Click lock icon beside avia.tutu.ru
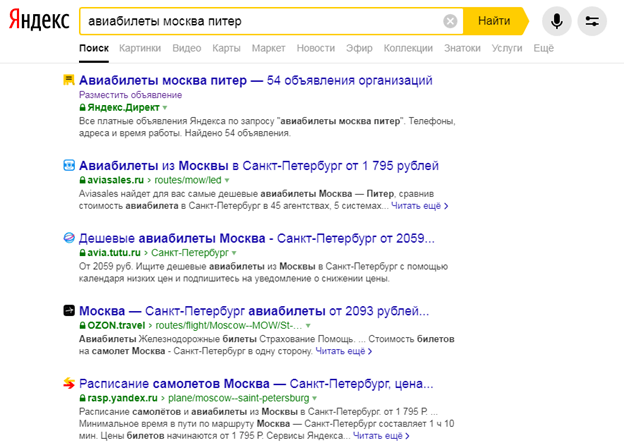624x443 pixels. [x=82, y=253]
